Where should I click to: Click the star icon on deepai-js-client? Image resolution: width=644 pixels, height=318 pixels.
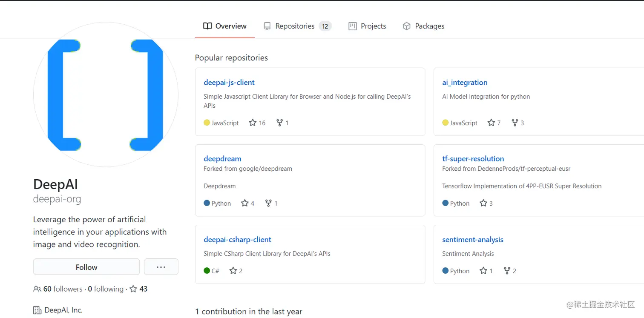point(253,123)
